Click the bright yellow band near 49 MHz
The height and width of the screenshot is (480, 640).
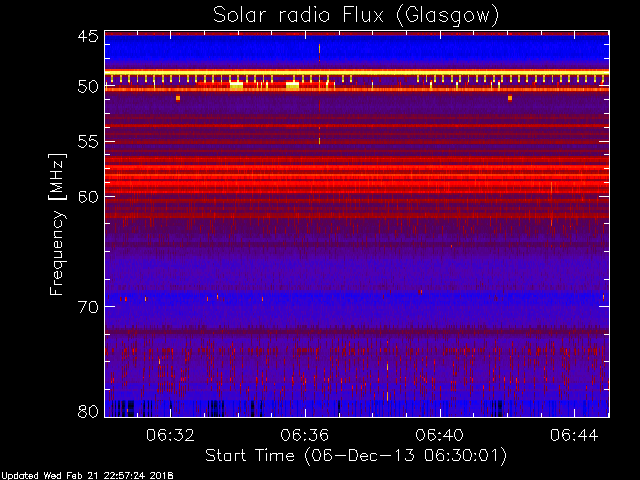pyautogui.click(x=357, y=73)
